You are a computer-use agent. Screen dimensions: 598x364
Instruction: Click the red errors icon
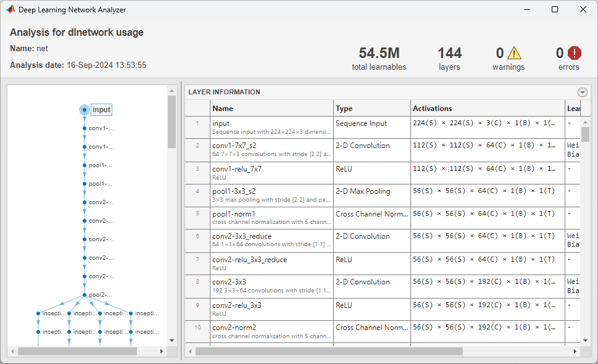coord(575,54)
